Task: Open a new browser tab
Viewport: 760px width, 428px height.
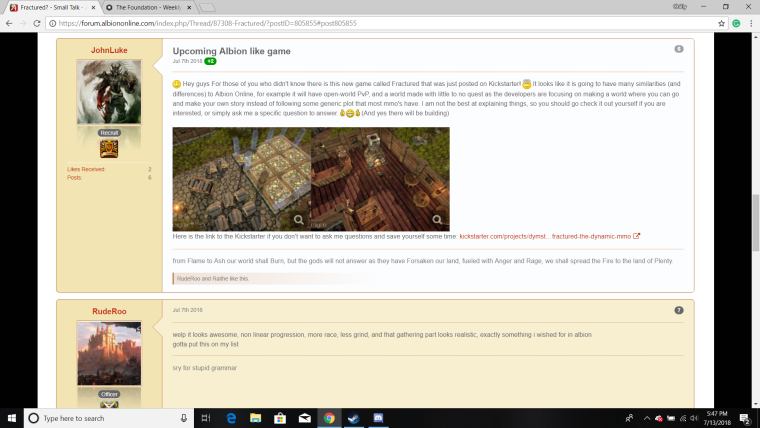Action: tap(207, 8)
